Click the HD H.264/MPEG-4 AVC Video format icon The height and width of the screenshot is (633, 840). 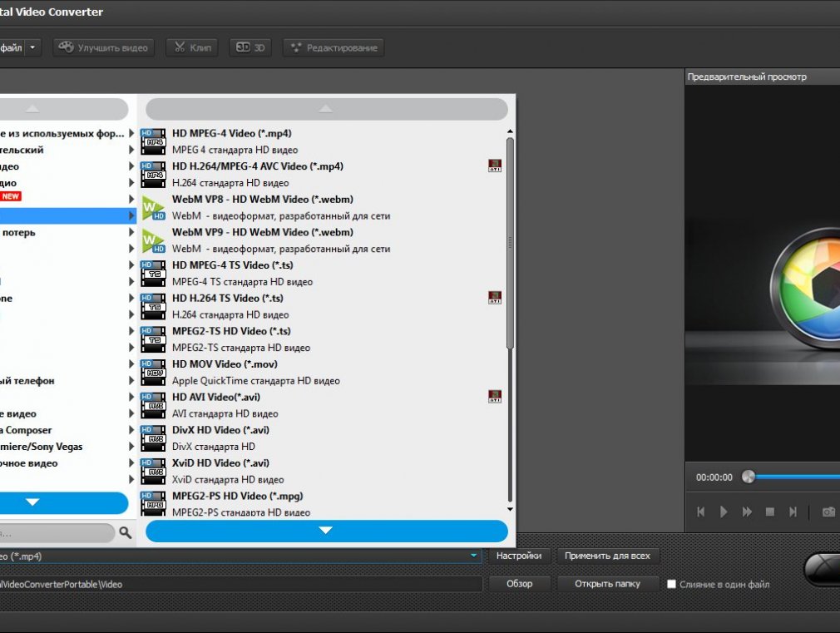(153, 174)
